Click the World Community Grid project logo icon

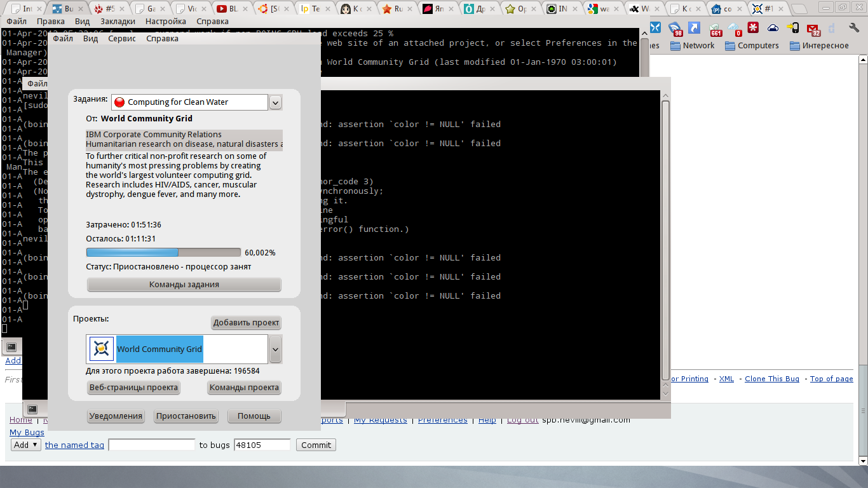pyautogui.click(x=102, y=349)
